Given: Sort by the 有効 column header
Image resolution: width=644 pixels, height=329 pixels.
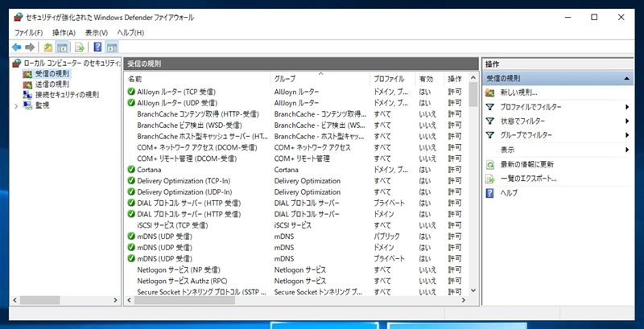Looking at the screenshot, I should (429, 79).
